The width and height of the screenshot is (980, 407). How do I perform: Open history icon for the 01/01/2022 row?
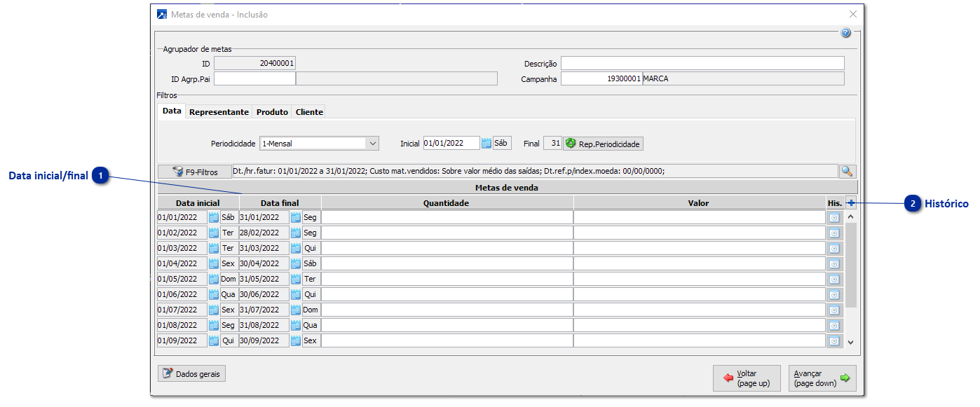click(834, 217)
